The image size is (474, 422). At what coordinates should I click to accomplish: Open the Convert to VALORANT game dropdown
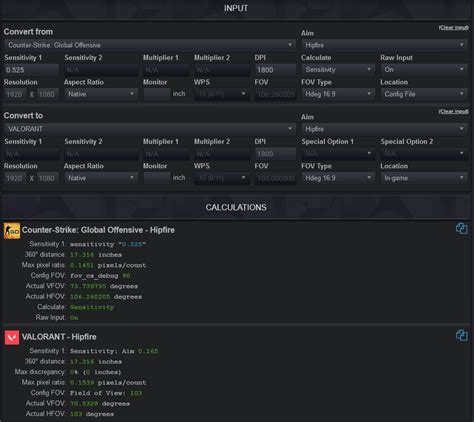(150, 129)
